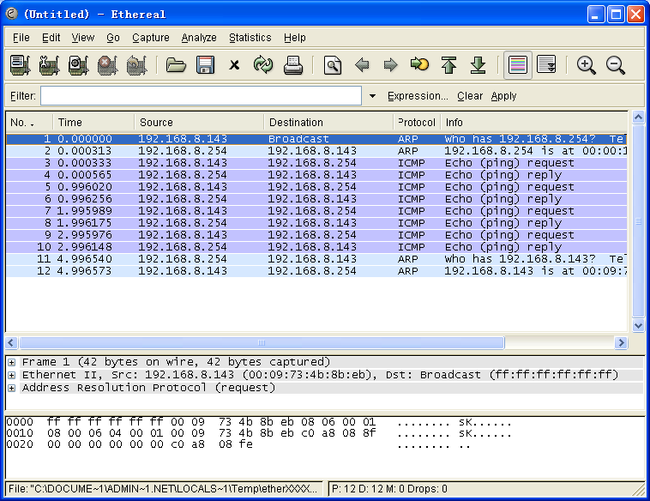Select packet 8 at time 1.996175

click(x=316, y=223)
